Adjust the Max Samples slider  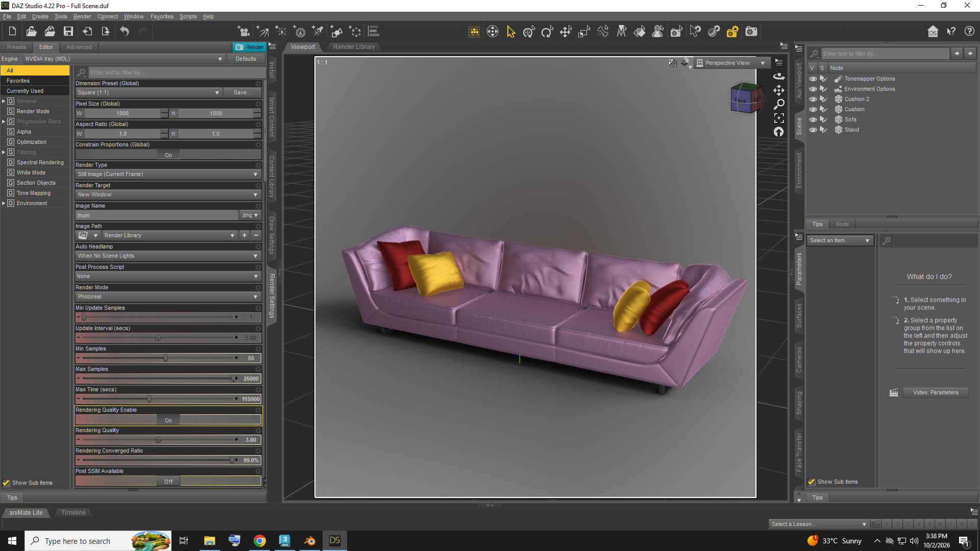point(234,379)
